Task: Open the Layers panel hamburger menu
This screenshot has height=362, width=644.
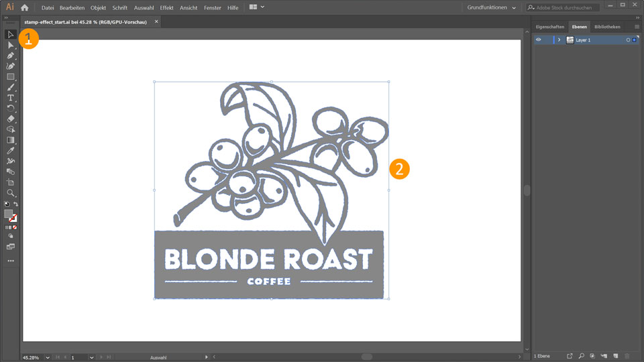Action: [637, 27]
